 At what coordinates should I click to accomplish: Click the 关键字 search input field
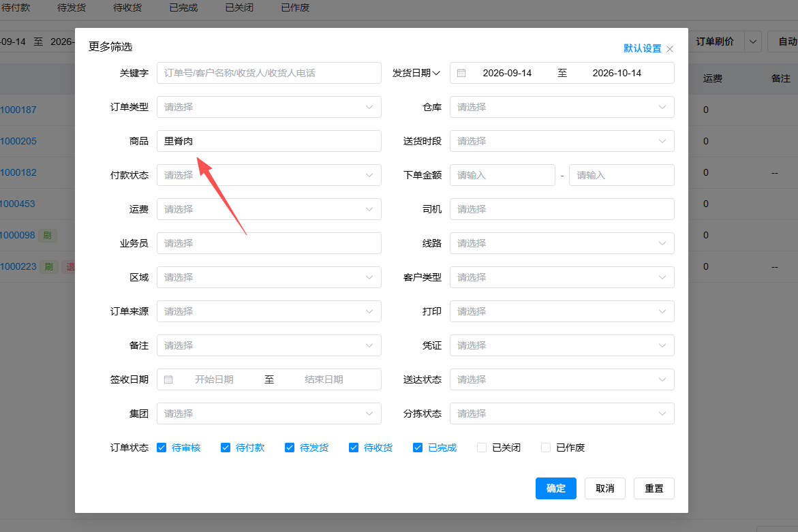coord(268,74)
